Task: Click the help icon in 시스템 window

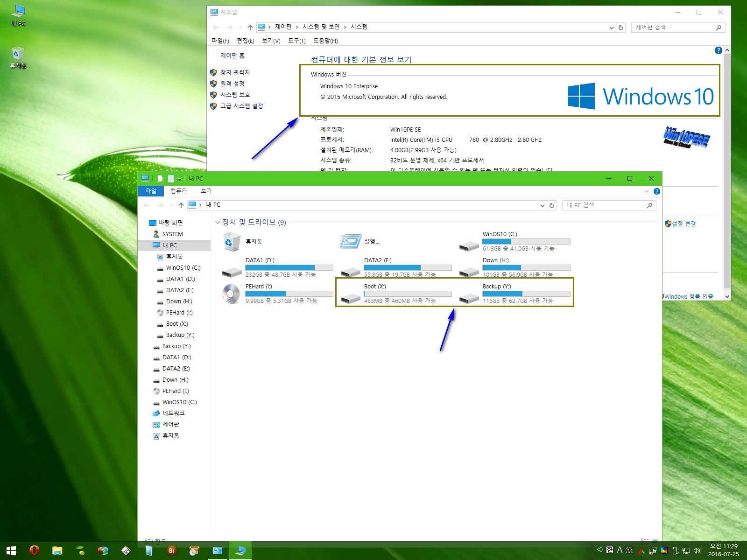Action: click(718, 50)
